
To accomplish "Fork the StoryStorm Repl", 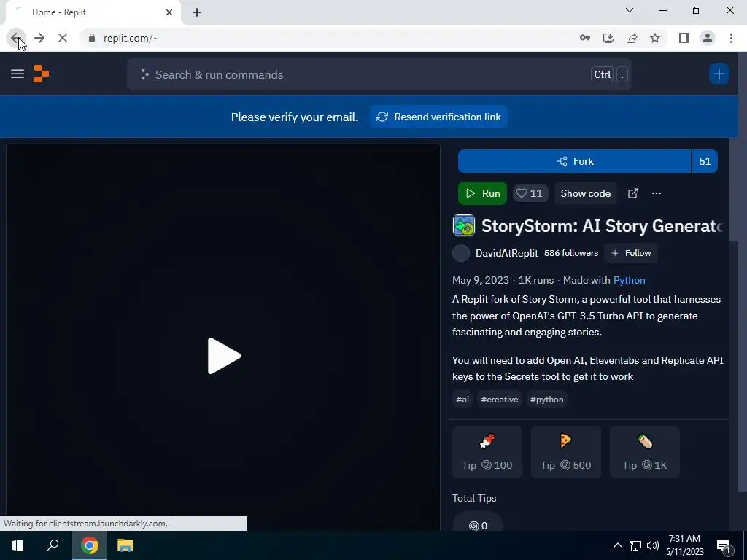I will 574,161.
